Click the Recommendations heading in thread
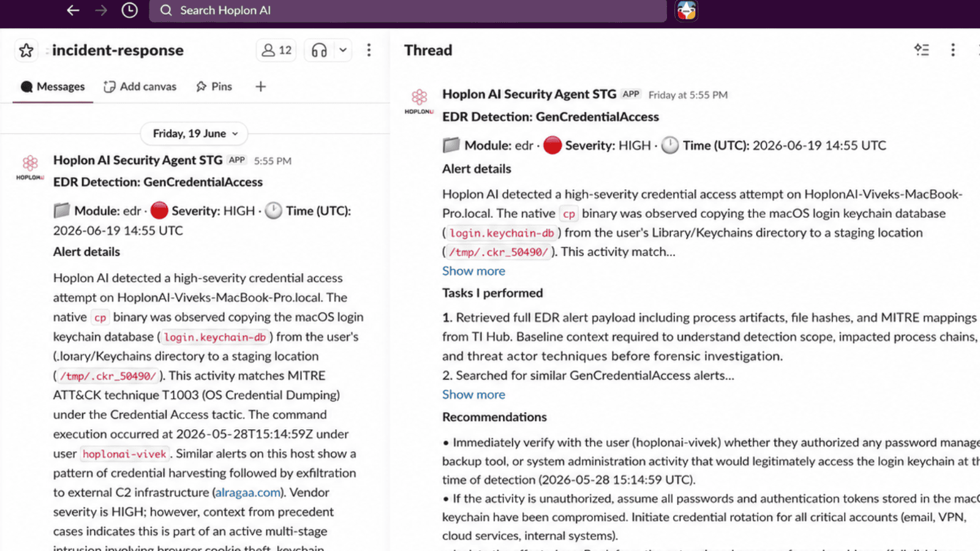Viewport: 980px width, 551px height. [x=494, y=417]
